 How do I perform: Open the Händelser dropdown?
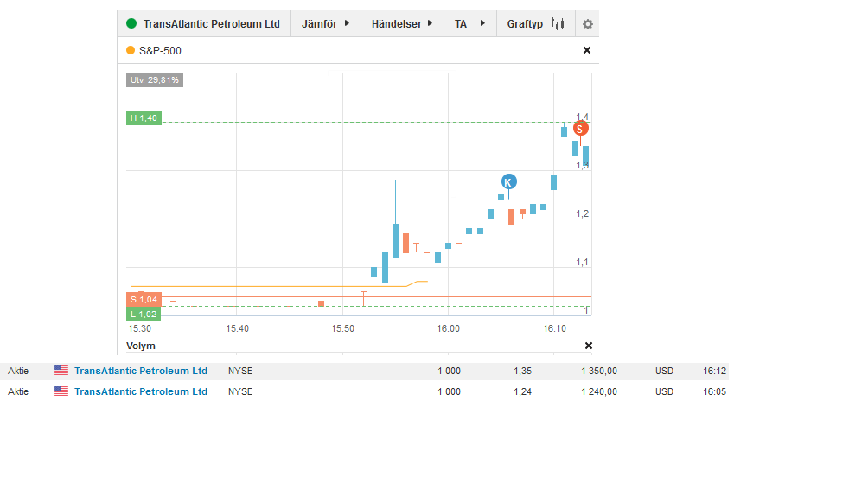point(402,24)
